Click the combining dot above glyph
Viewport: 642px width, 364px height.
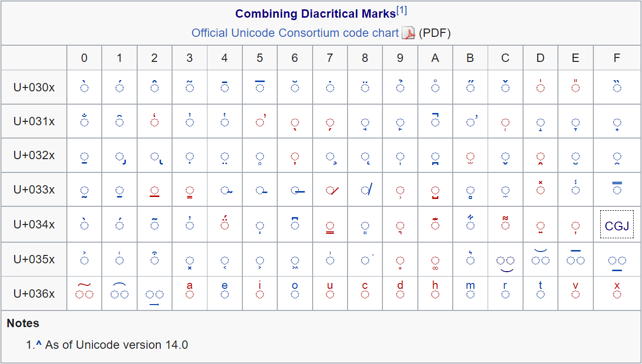pyautogui.click(x=330, y=86)
